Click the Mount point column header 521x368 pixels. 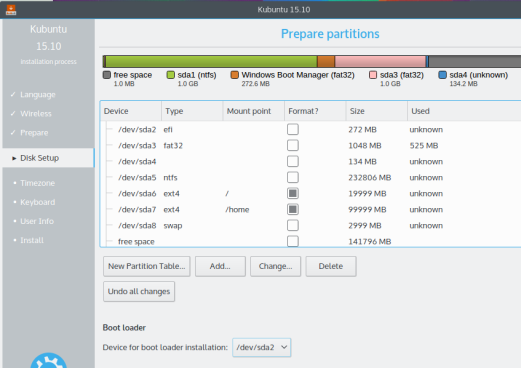(254, 111)
